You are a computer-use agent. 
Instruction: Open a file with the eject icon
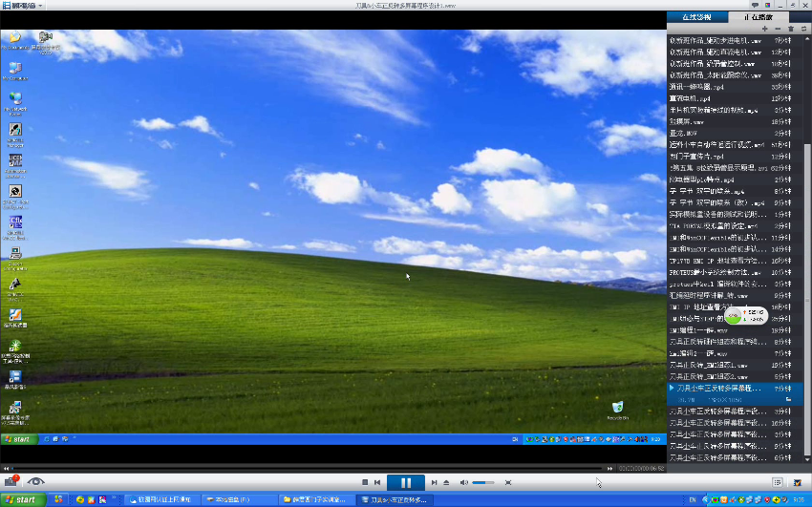click(x=446, y=482)
